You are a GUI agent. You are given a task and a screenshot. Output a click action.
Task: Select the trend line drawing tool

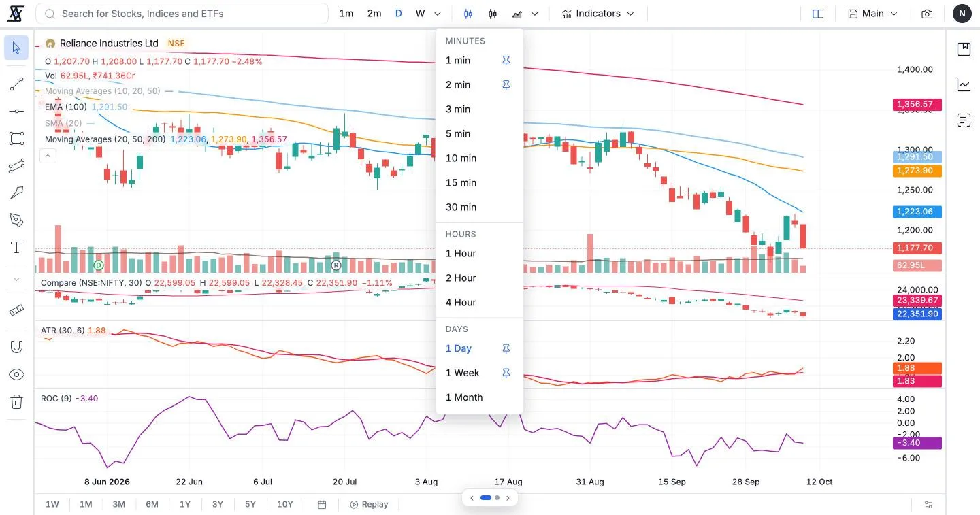(16, 84)
